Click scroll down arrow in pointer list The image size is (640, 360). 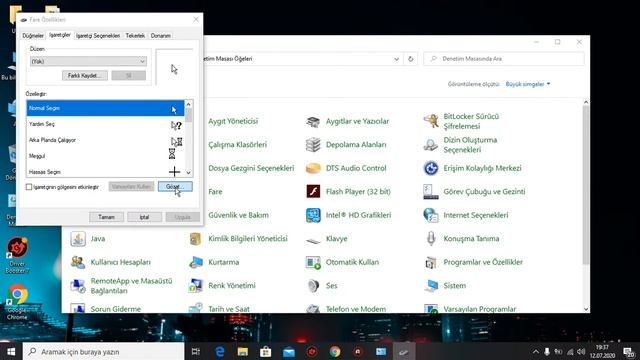pos(188,173)
